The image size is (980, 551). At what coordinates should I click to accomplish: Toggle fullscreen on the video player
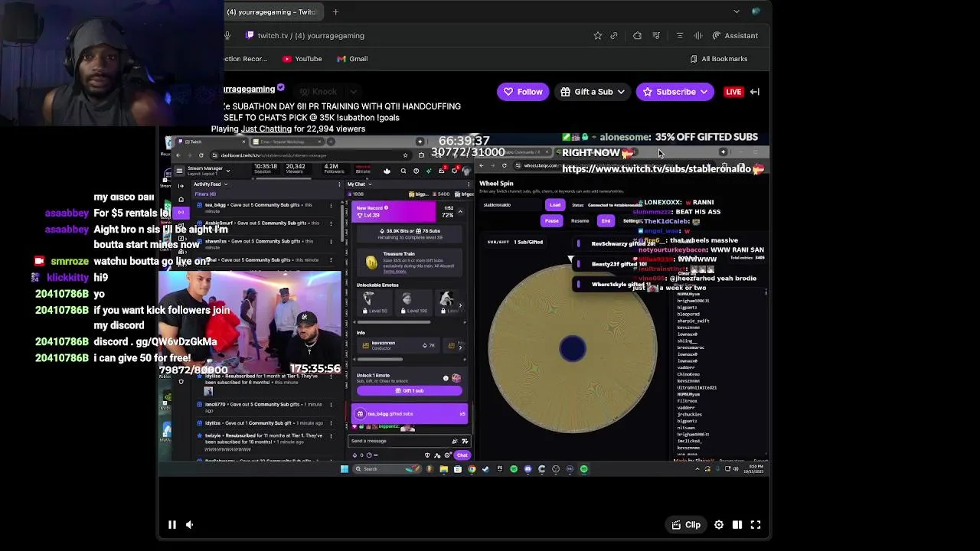756,525
